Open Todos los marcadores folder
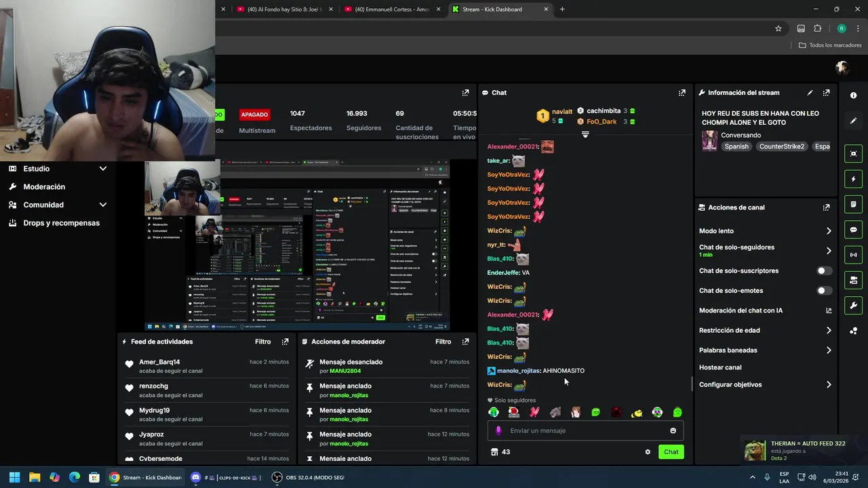This screenshot has height=488, width=868. pyautogui.click(x=830, y=45)
